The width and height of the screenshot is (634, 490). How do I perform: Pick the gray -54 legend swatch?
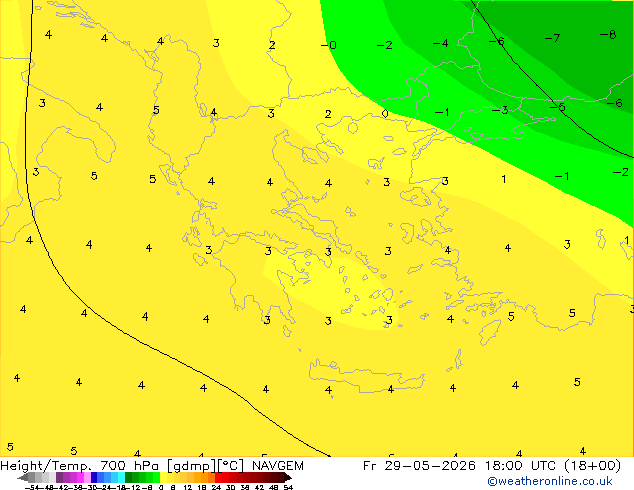point(32,477)
